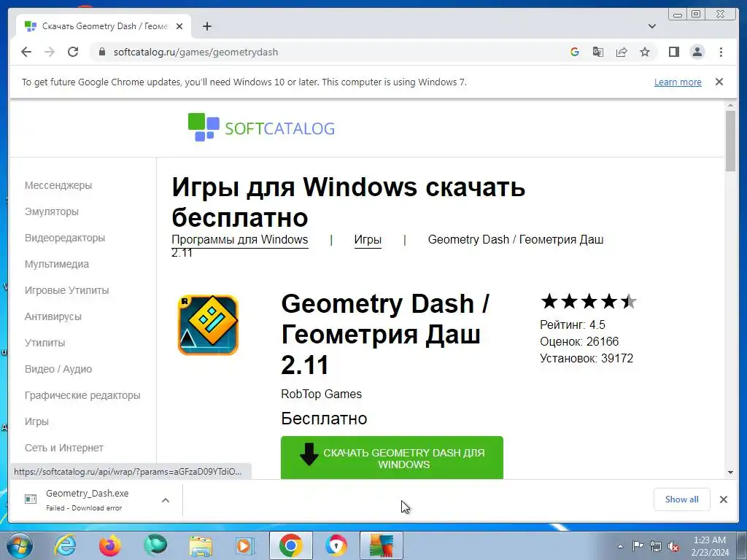The image size is (747, 560).
Task: Open media player taskbar icon
Action: pyautogui.click(x=245, y=545)
